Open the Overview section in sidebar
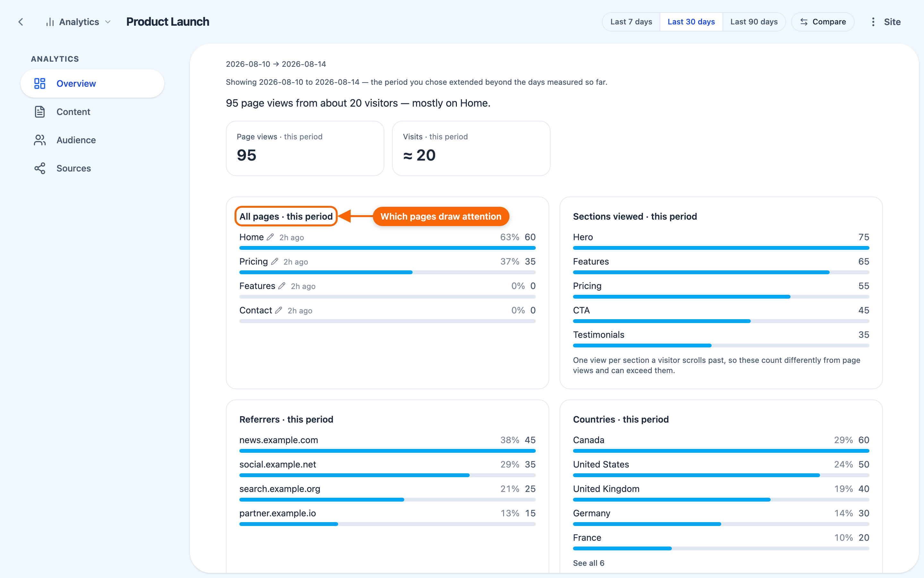 coord(92,83)
